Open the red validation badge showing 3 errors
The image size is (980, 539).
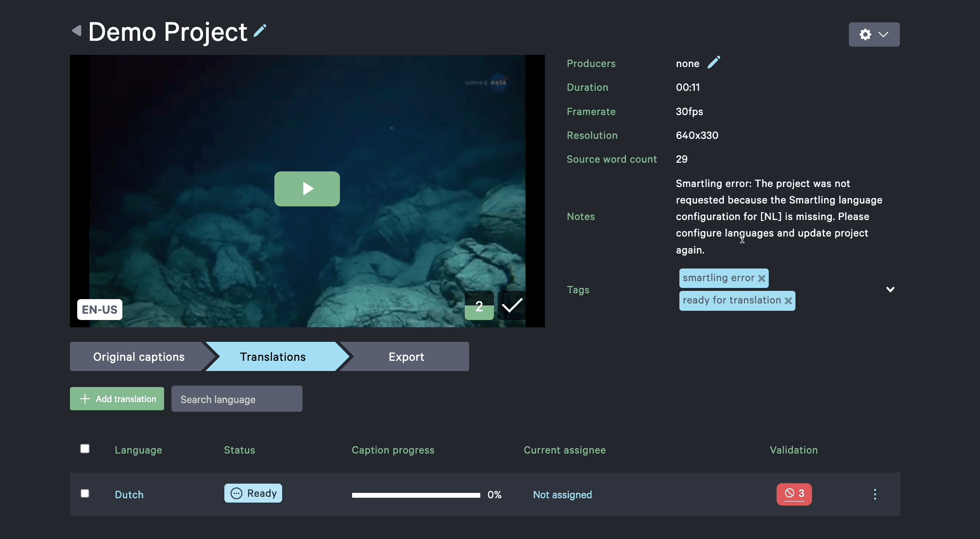click(794, 494)
